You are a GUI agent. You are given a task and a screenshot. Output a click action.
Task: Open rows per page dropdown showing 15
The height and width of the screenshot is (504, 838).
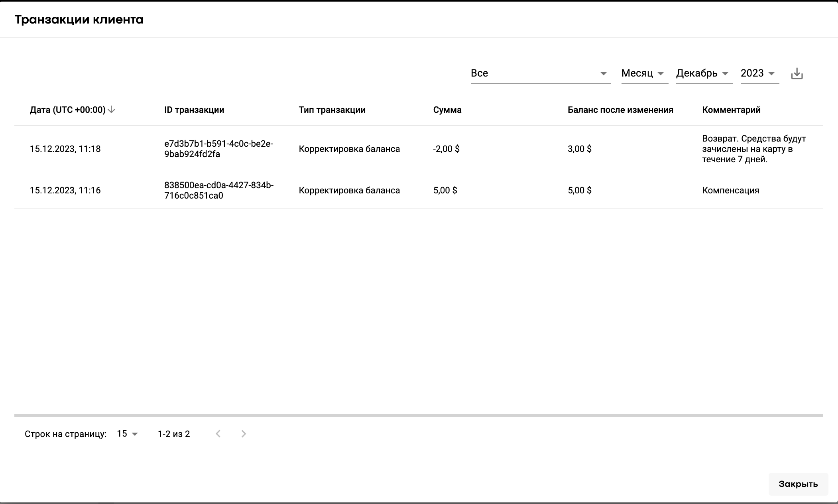tap(128, 434)
